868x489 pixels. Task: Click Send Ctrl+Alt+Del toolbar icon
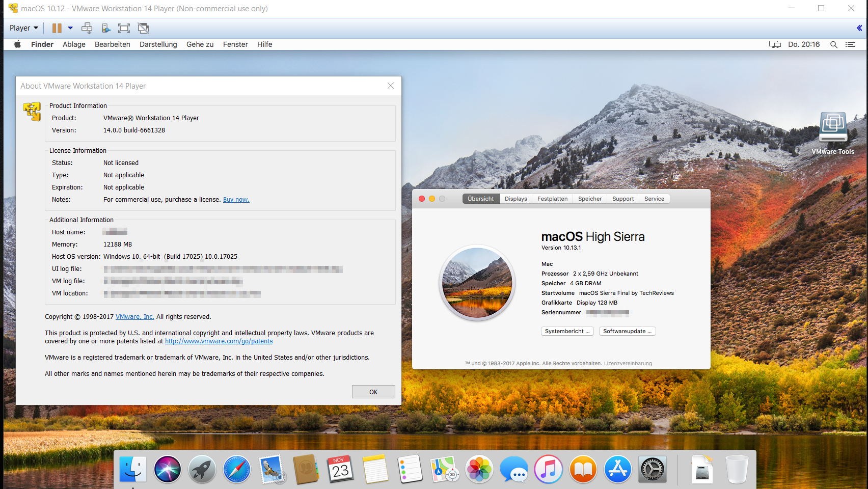[87, 28]
